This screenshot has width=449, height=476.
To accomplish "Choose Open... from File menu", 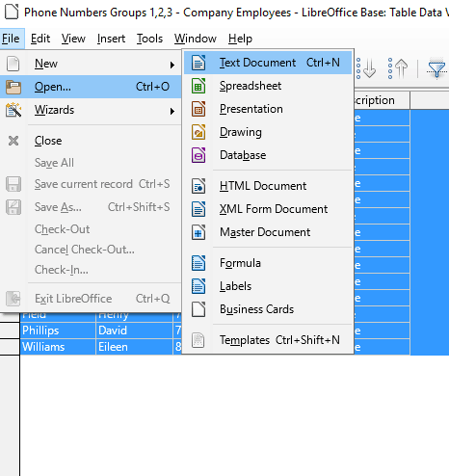I will pos(91,87).
